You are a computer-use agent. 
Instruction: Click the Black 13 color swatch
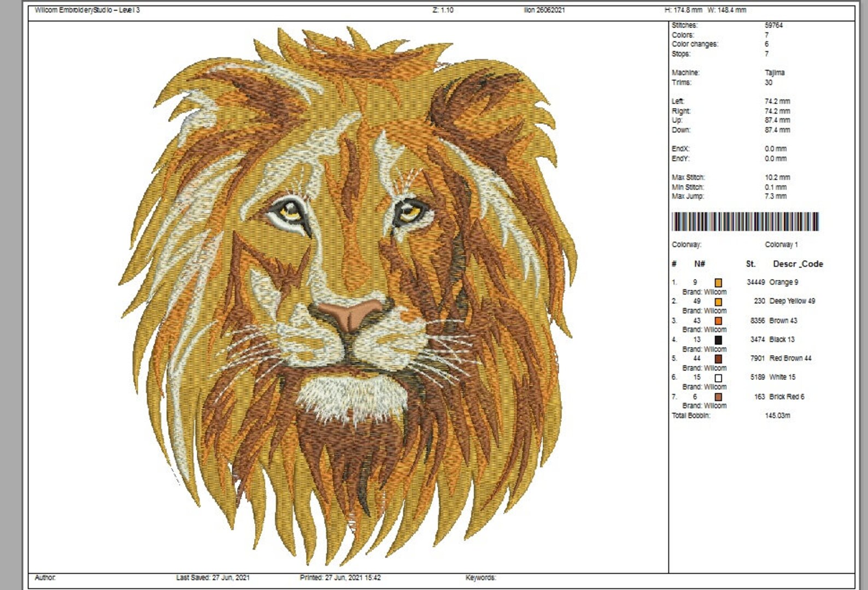[718, 340]
